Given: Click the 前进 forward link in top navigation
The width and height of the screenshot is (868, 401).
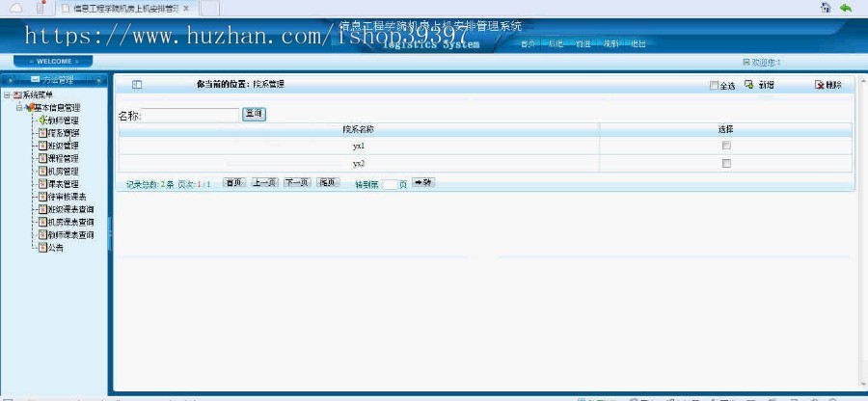Looking at the screenshot, I should click(x=583, y=43).
